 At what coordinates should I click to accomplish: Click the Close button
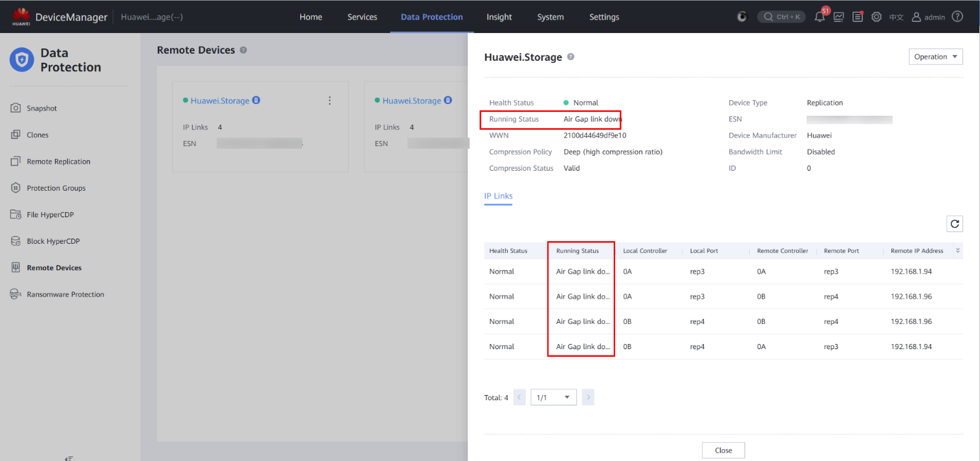point(723,450)
